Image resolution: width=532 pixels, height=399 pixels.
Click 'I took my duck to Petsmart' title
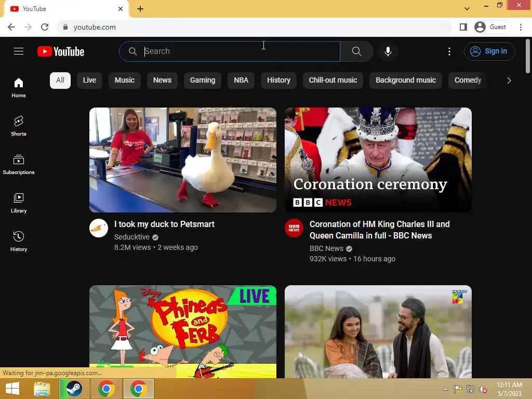pos(164,224)
